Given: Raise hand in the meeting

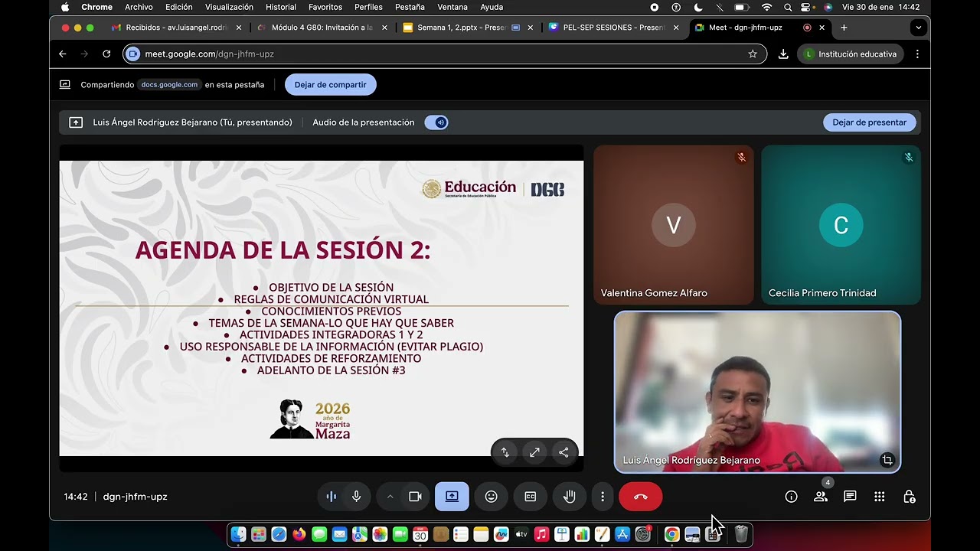Looking at the screenshot, I should [569, 497].
